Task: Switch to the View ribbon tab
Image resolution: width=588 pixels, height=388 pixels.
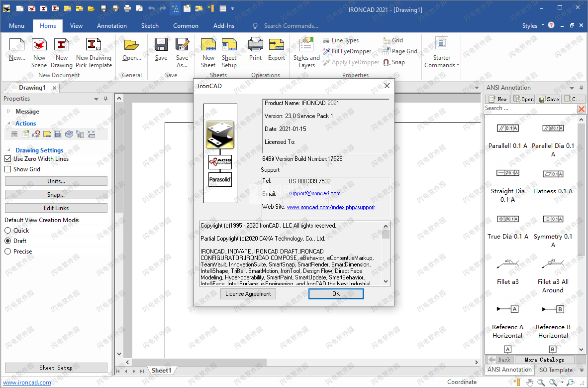Action: point(76,25)
